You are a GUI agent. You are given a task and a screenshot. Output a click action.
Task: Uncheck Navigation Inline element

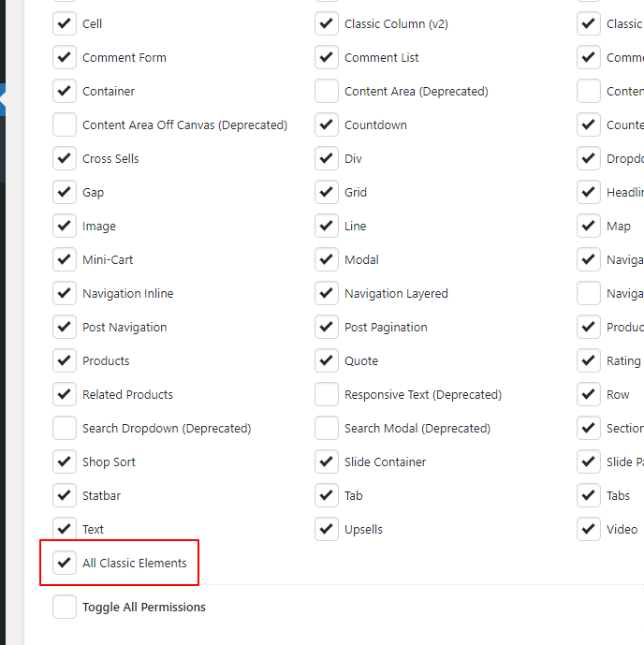click(65, 293)
